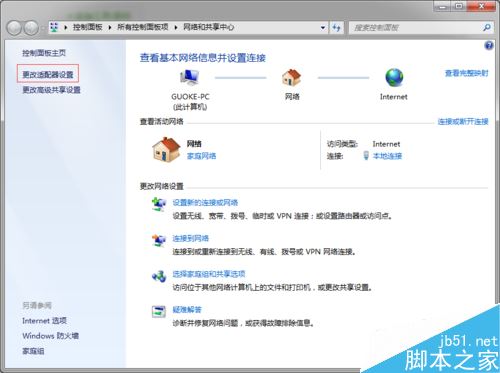
Task: Click the Internet globe icon
Action: pos(394,77)
